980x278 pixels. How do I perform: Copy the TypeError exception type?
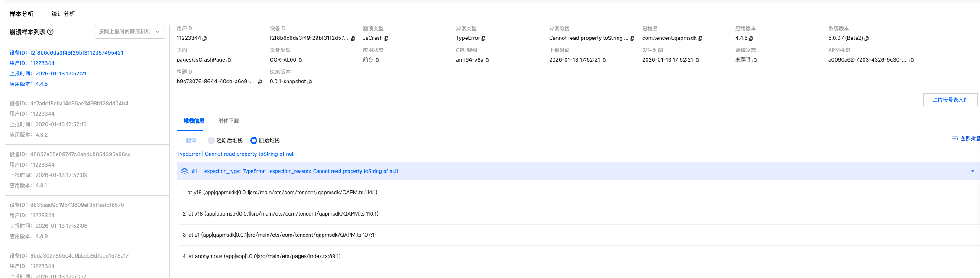tap(483, 39)
